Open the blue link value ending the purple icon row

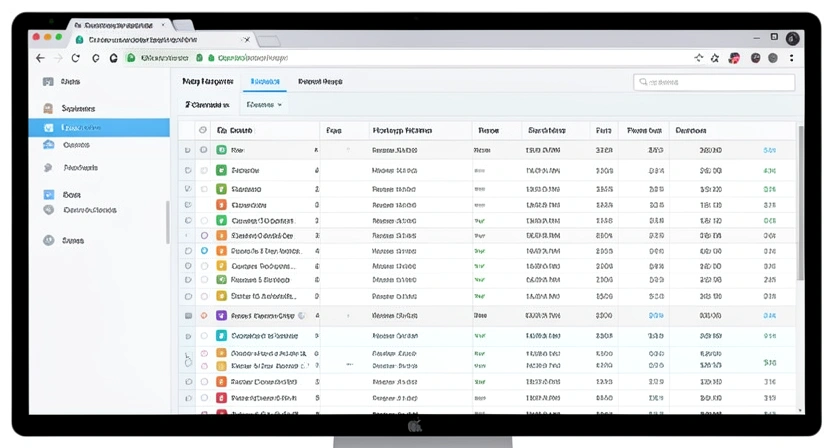click(769, 315)
